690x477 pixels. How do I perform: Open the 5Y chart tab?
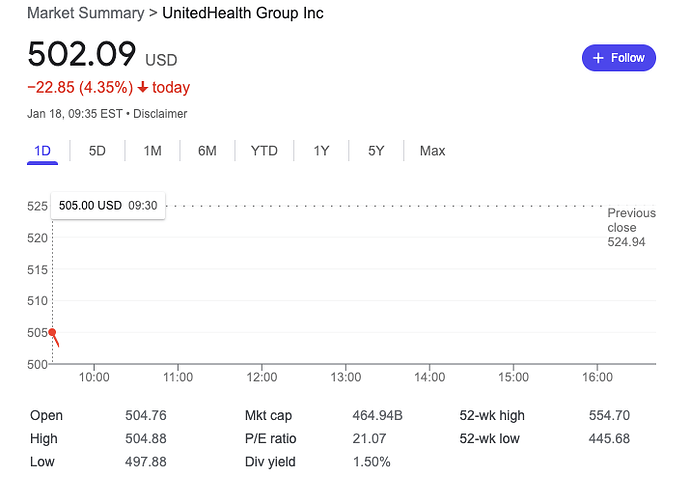point(376,151)
